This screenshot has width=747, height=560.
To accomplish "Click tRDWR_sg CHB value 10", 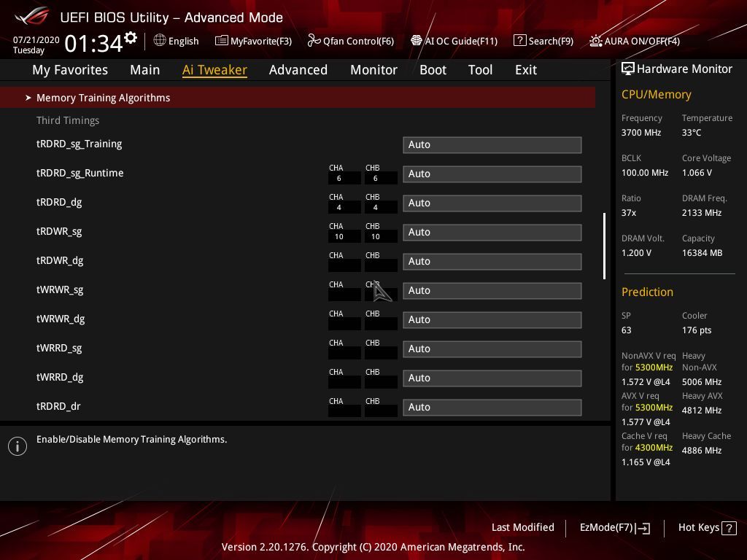I will click(376, 237).
